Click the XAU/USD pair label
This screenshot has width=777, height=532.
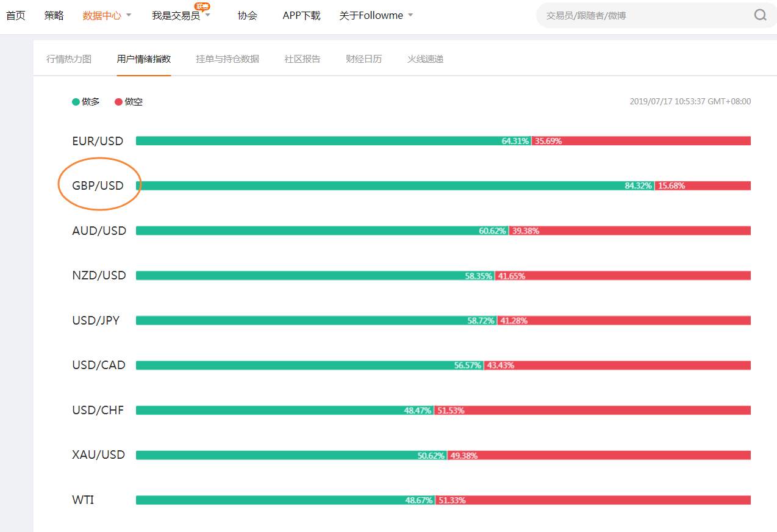(x=99, y=455)
